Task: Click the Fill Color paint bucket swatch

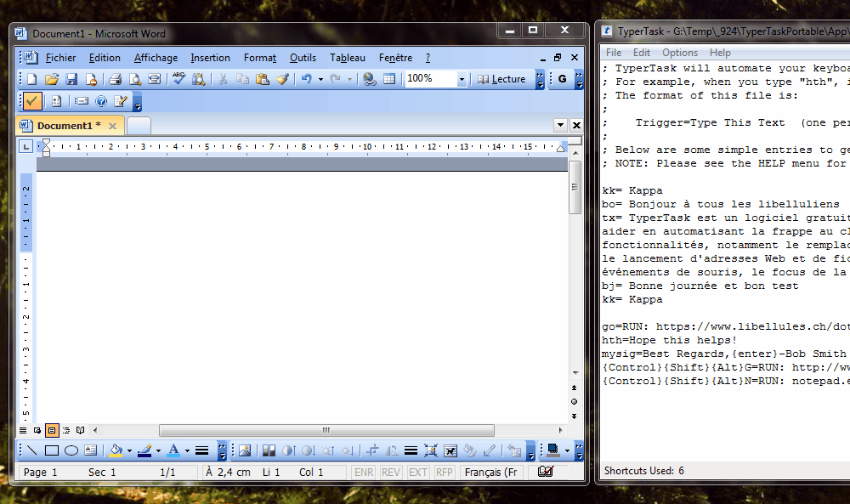Action: [116, 450]
